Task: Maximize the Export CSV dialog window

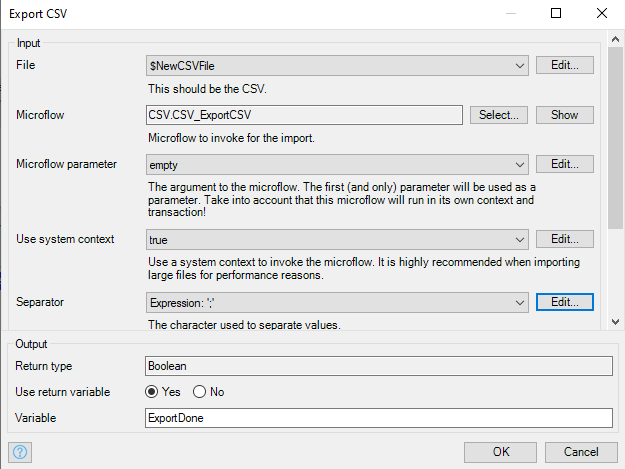Action: (x=556, y=13)
